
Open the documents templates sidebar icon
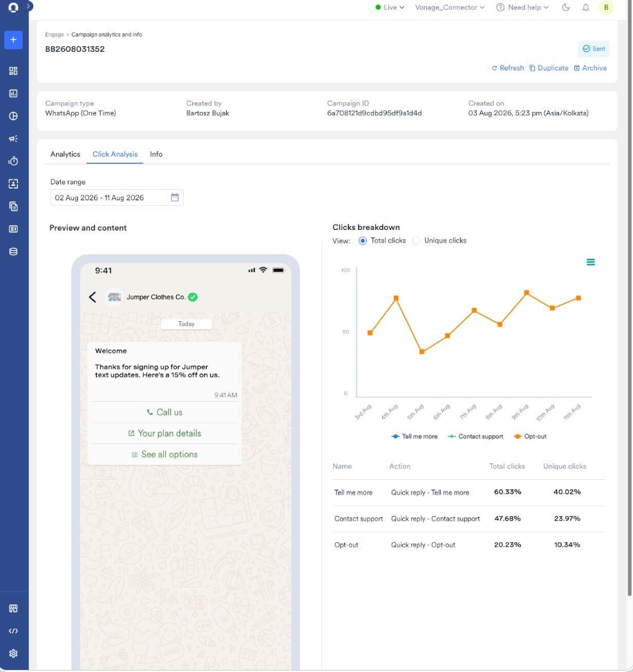pyautogui.click(x=13, y=207)
